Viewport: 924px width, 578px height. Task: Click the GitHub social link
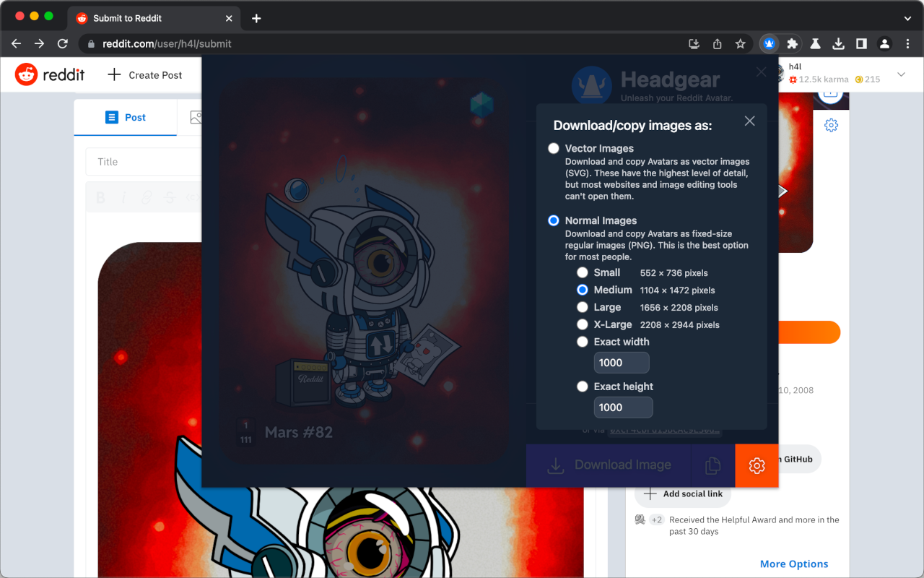point(799,459)
